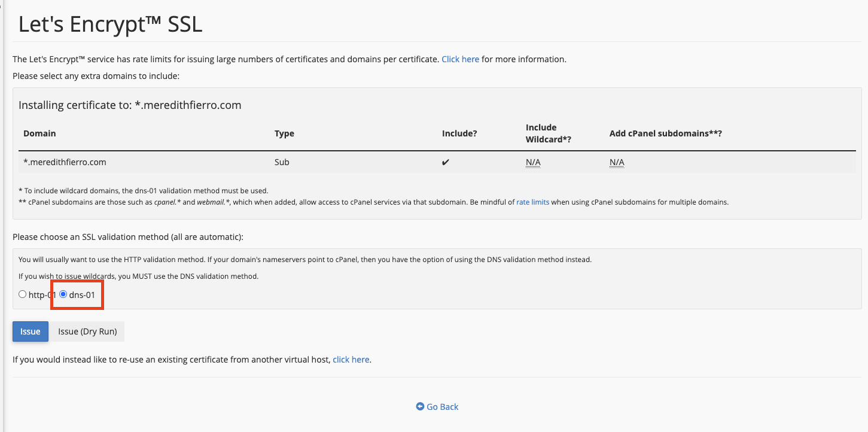Follow 'click here' to re-use existing certificate
The width and height of the screenshot is (868, 432).
click(351, 360)
